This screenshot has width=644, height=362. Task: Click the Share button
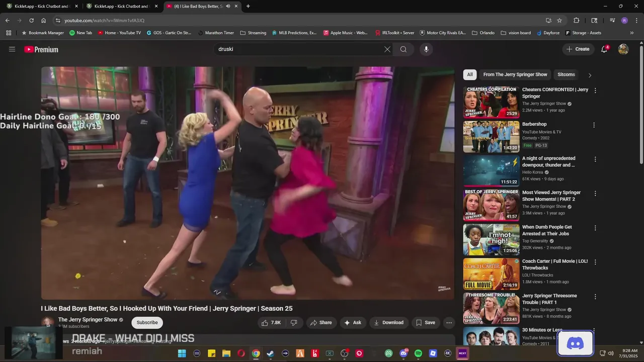[x=320, y=323]
